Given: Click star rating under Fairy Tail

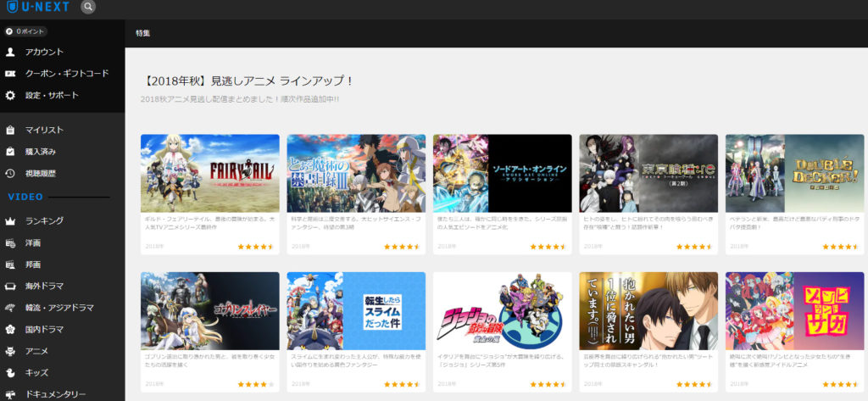Looking at the screenshot, I should pyautogui.click(x=256, y=247).
